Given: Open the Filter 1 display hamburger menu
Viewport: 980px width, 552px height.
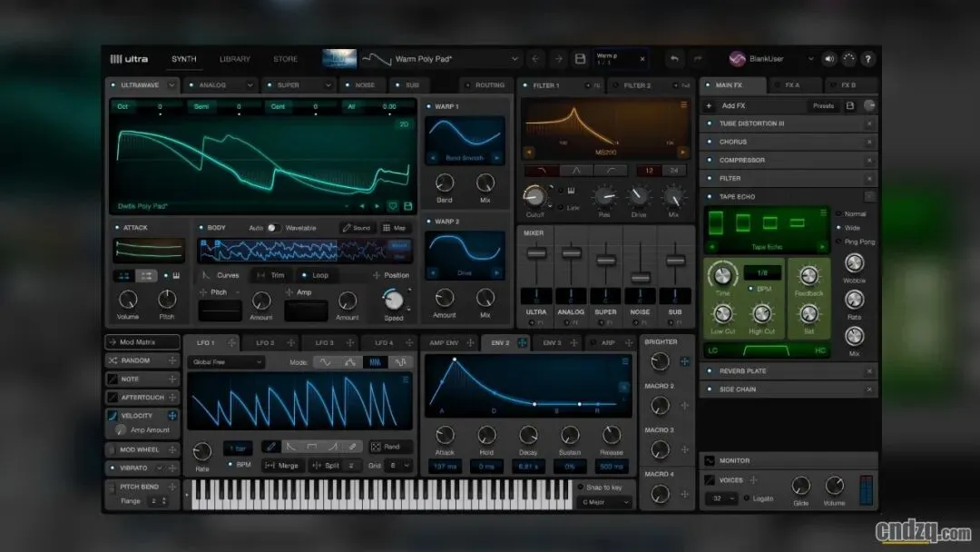Looking at the screenshot, I should 684,105.
